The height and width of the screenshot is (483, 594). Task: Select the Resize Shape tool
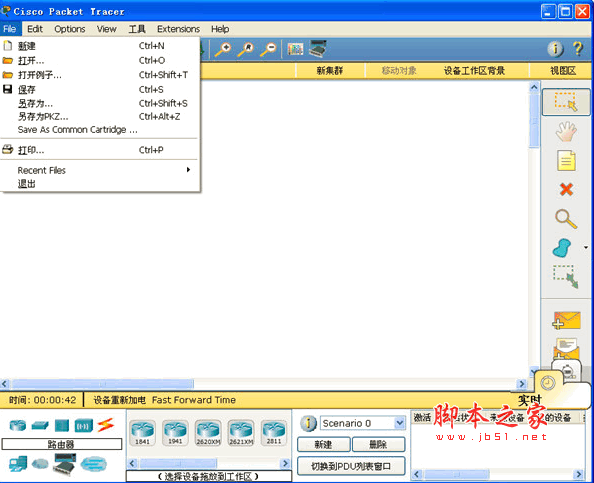(x=566, y=277)
